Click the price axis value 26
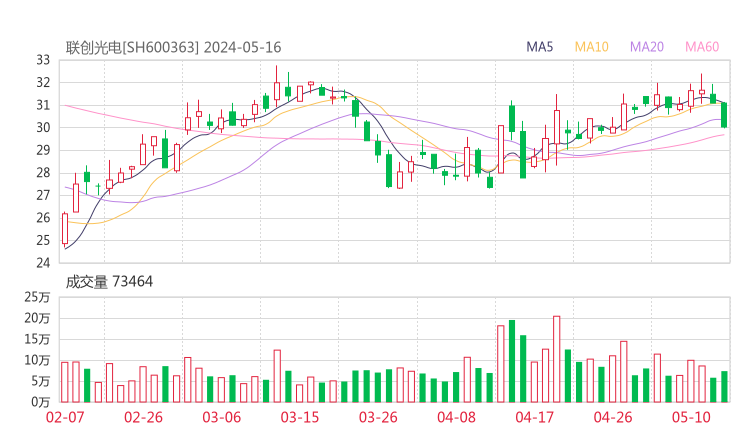 pyautogui.click(x=43, y=218)
